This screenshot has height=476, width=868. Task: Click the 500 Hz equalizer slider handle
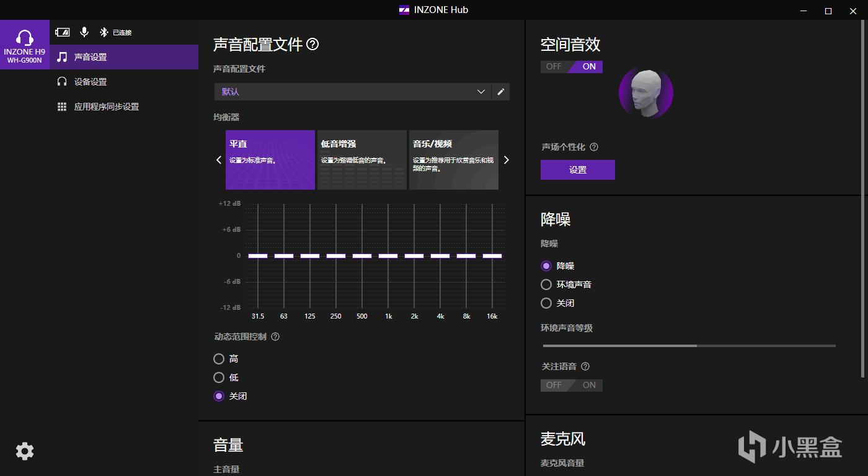tap(362, 255)
